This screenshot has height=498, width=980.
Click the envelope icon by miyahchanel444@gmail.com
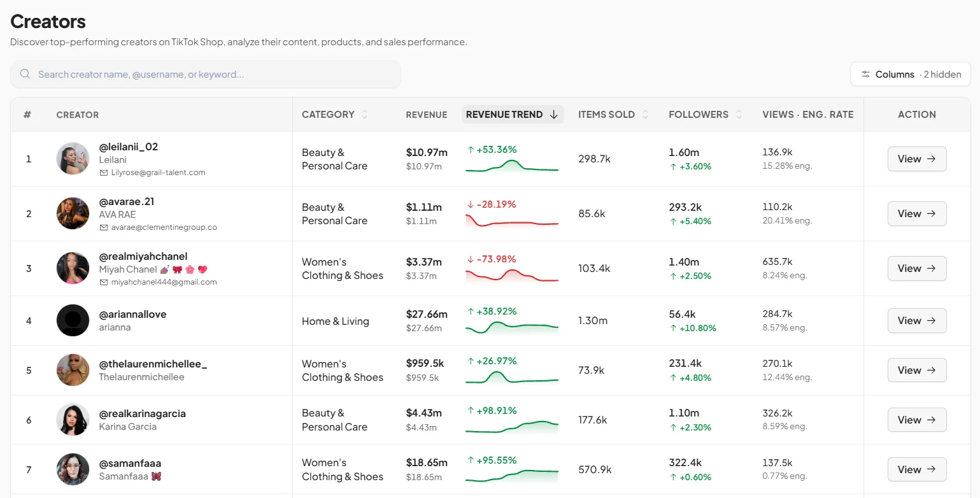tap(104, 282)
